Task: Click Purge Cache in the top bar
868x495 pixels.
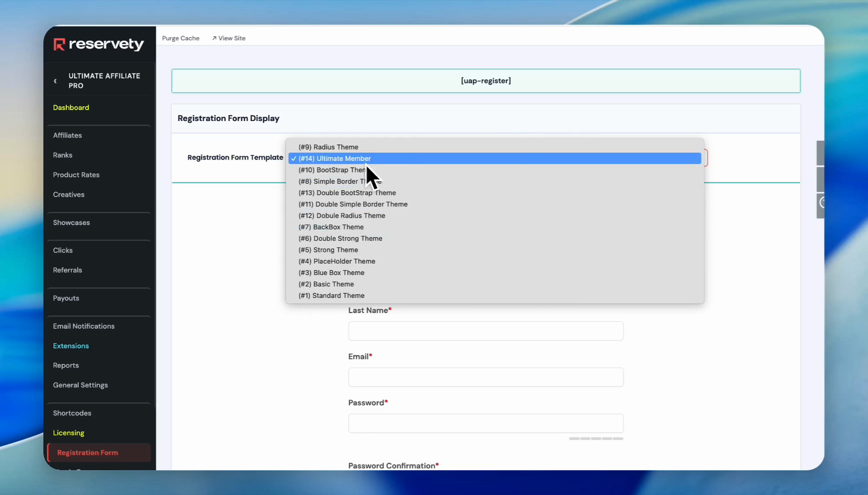Action: pyautogui.click(x=181, y=38)
